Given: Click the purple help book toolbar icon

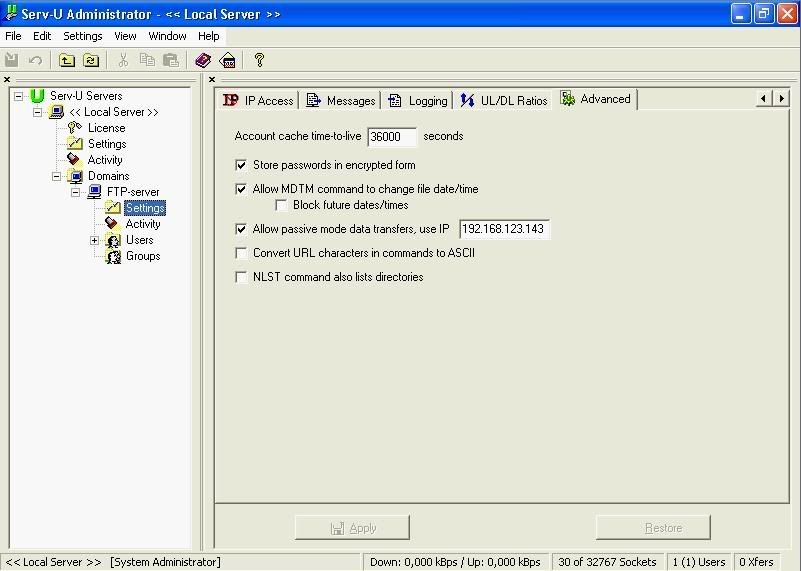Looking at the screenshot, I should click(203, 60).
